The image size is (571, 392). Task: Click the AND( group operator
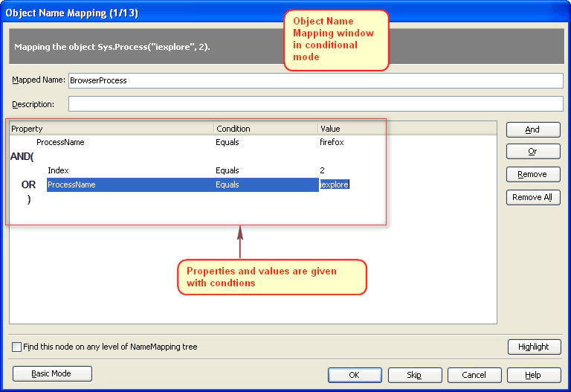coord(22,157)
